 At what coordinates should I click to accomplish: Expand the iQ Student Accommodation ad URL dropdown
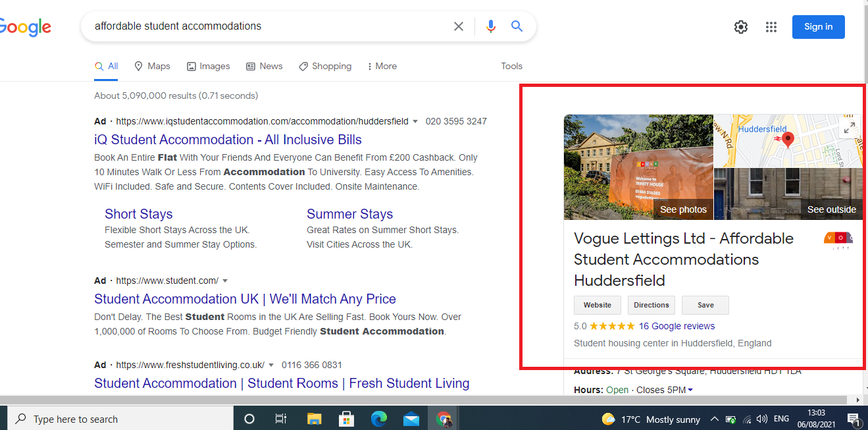415,122
